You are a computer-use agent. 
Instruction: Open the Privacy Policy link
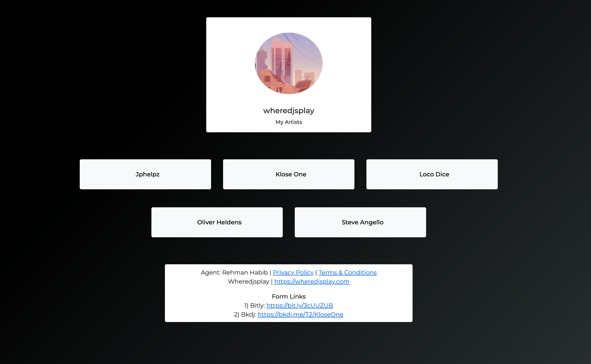pyautogui.click(x=293, y=273)
